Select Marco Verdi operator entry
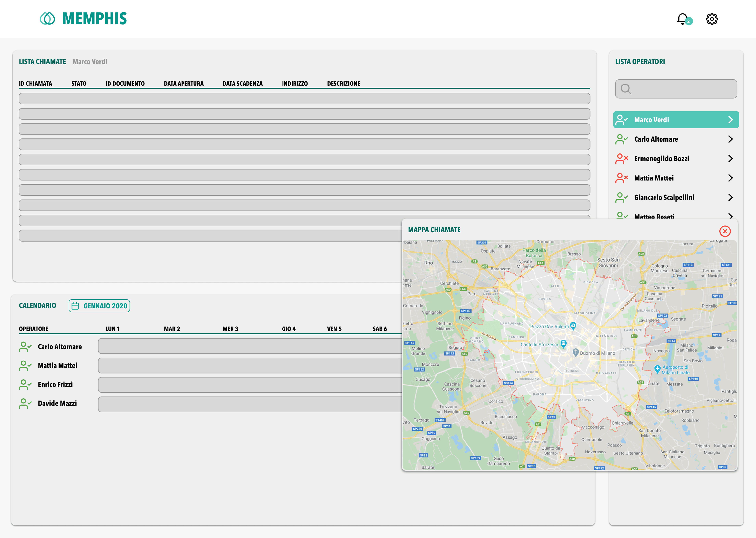The image size is (756, 538). pos(676,120)
